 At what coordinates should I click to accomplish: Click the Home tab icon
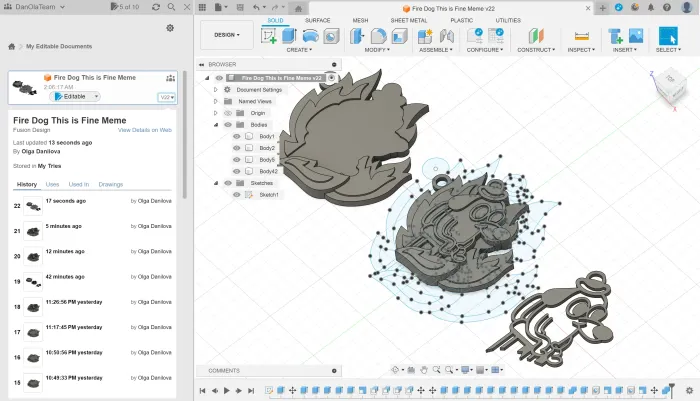click(x=299, y=8)
